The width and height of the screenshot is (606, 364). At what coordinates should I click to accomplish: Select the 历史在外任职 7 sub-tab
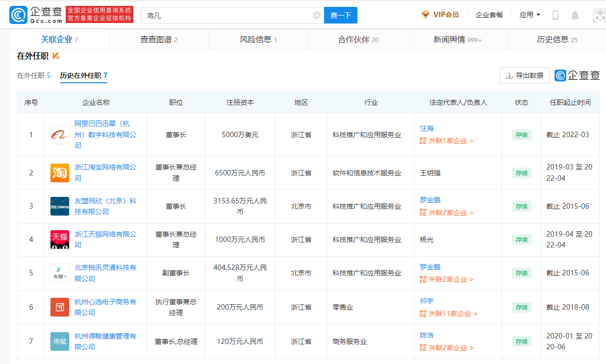pyautogui.click(x=84, y=75)
